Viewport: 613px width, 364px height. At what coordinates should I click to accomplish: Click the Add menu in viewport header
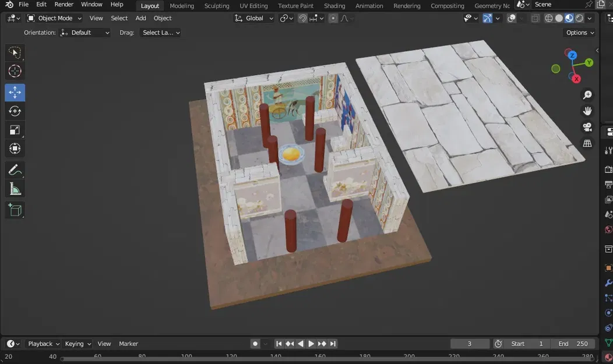140,18
